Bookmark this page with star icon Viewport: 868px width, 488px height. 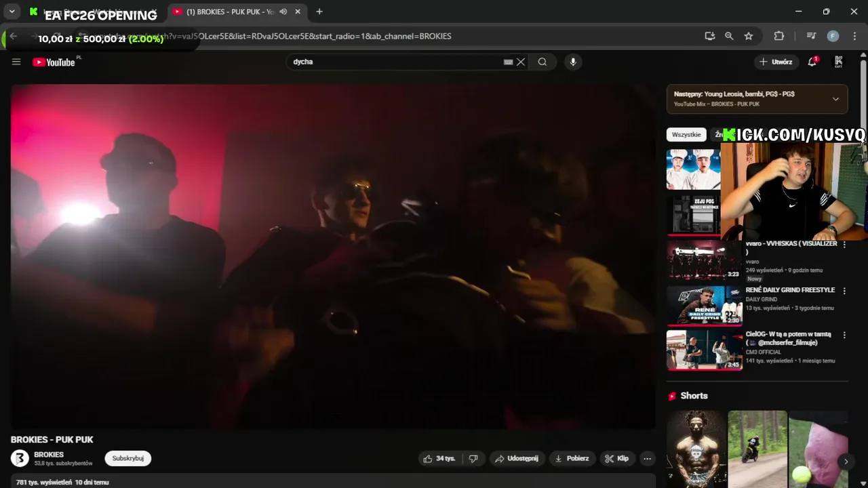[749, 36]
